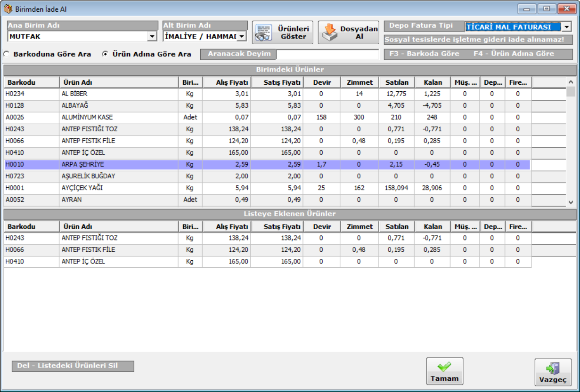Expand the Alt Birim Adı dropdown
This screenshot has width=580, height=392.
[x=241, y=36]
